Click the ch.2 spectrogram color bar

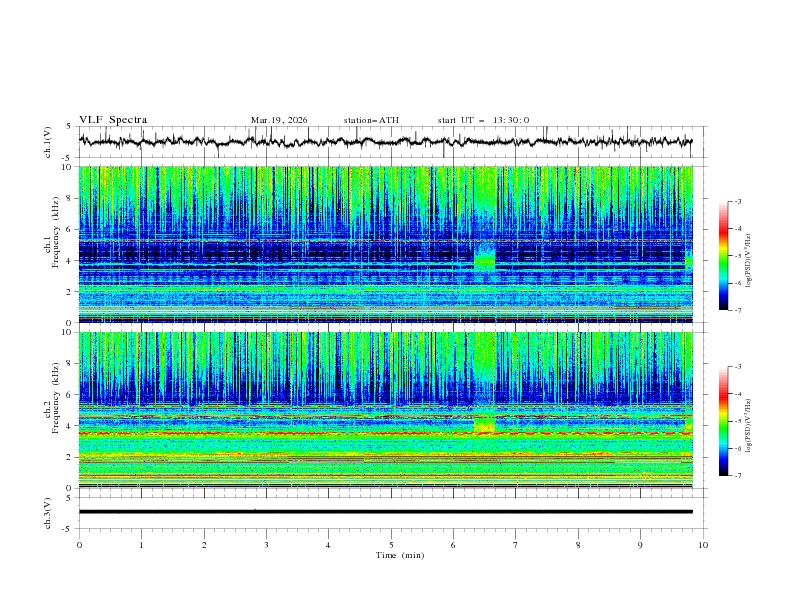point(724,421)
